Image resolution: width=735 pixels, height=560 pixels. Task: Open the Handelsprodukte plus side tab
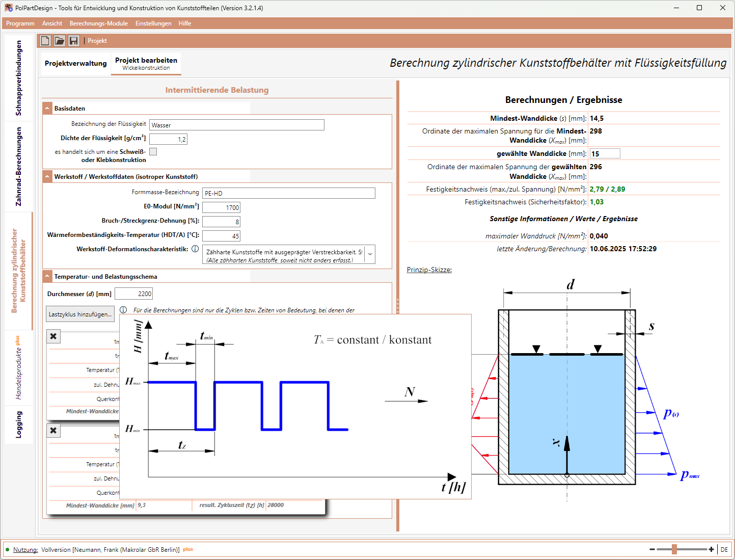(19, 367)
